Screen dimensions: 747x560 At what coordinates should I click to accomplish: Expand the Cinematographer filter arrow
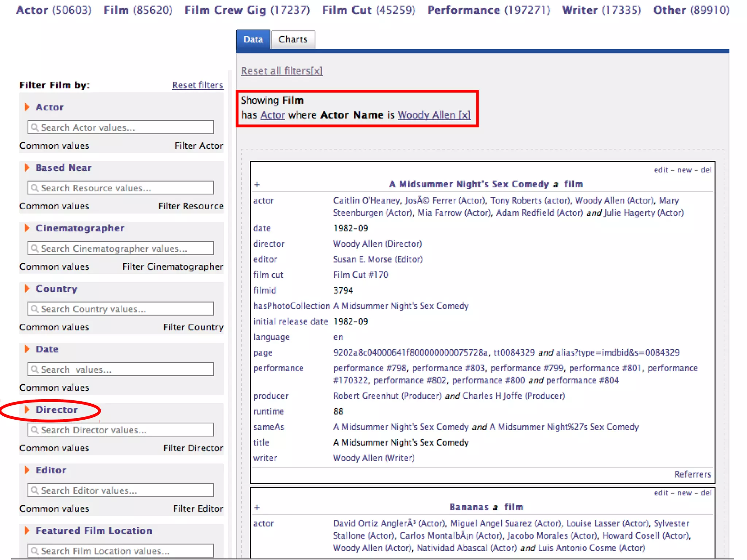pos(27,228)
